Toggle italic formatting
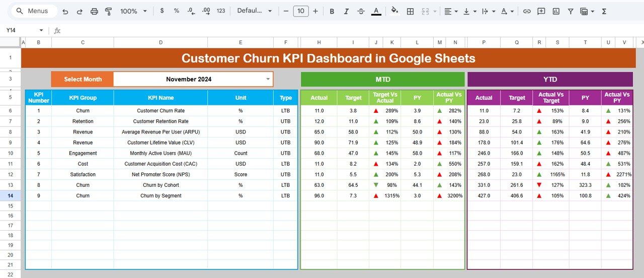This screenshot has height=278, width=644. click(346, 11)
